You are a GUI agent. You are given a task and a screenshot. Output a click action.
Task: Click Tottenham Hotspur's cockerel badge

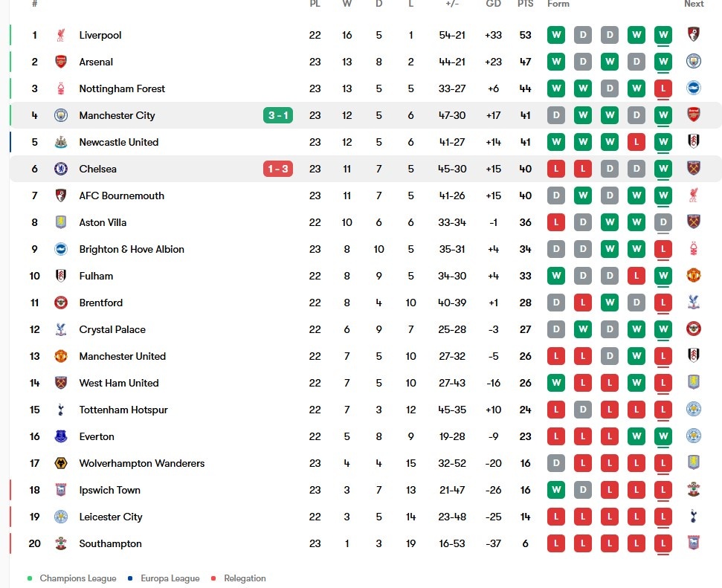(x=61, y=410)
